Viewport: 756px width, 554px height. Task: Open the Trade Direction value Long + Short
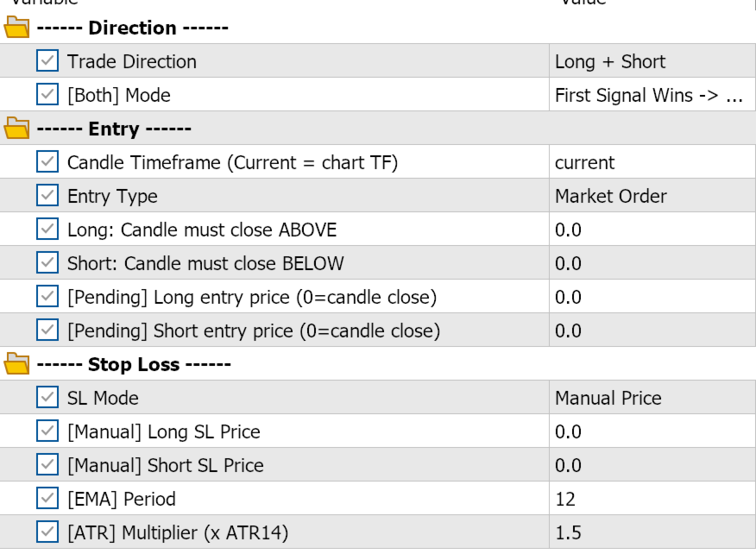(x=651, y=61)
